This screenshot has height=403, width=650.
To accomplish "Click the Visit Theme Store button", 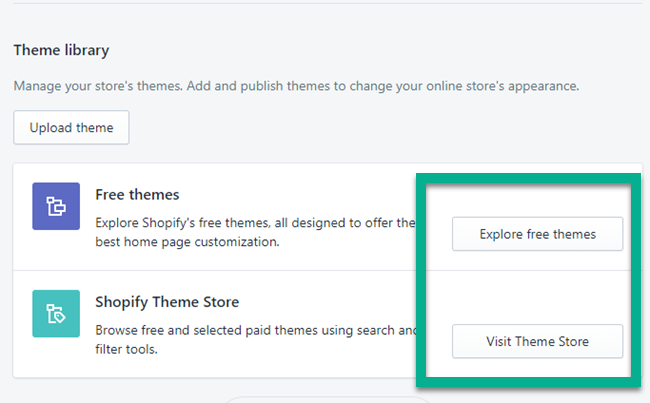I will point(537,341).
